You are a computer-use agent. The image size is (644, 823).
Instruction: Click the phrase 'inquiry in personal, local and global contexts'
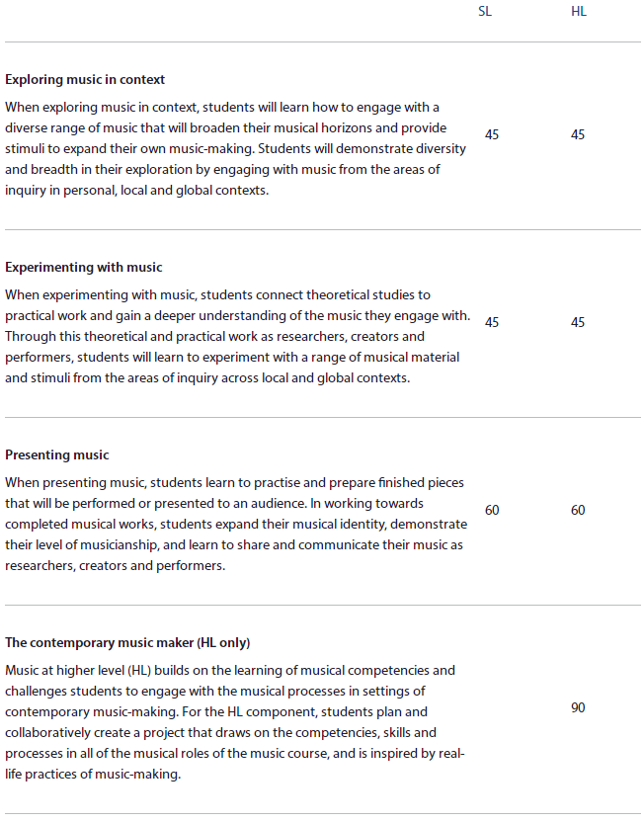point(136,191)
